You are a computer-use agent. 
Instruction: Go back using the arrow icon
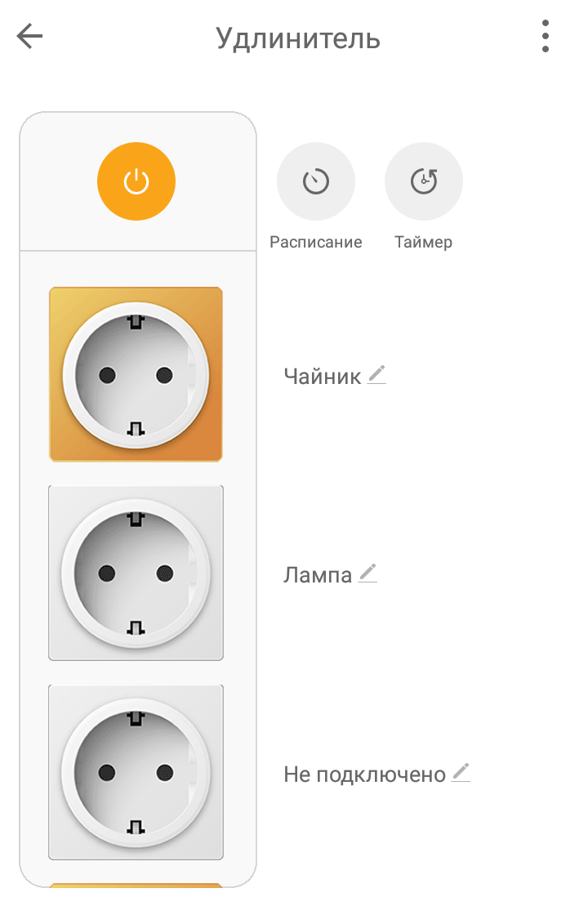tap(29, 37)
